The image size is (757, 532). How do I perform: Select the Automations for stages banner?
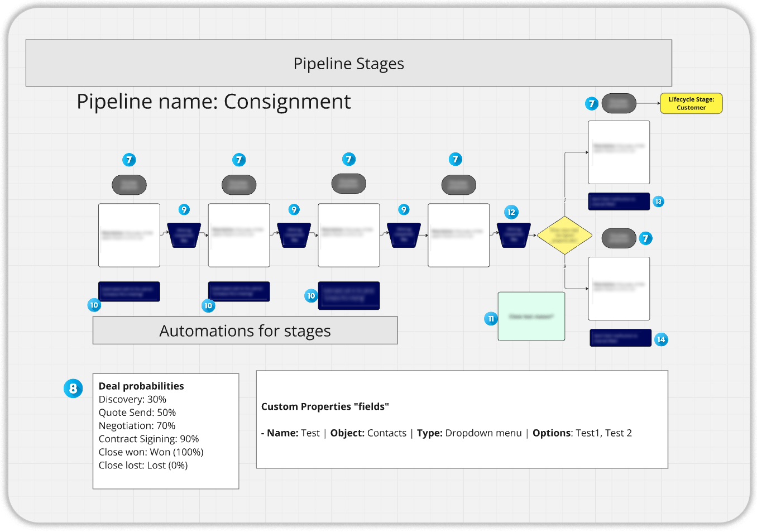(245, 330)
